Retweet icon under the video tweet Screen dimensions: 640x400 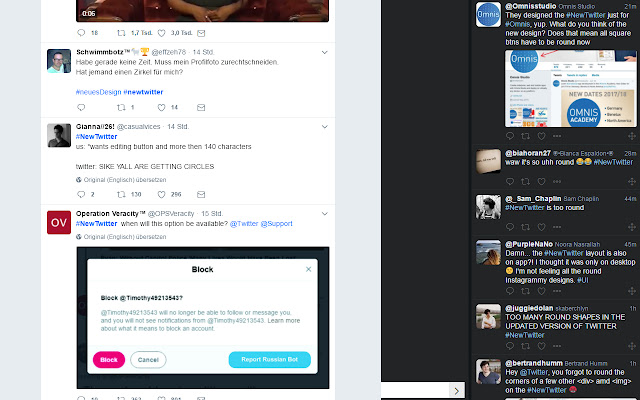point(121,33)
